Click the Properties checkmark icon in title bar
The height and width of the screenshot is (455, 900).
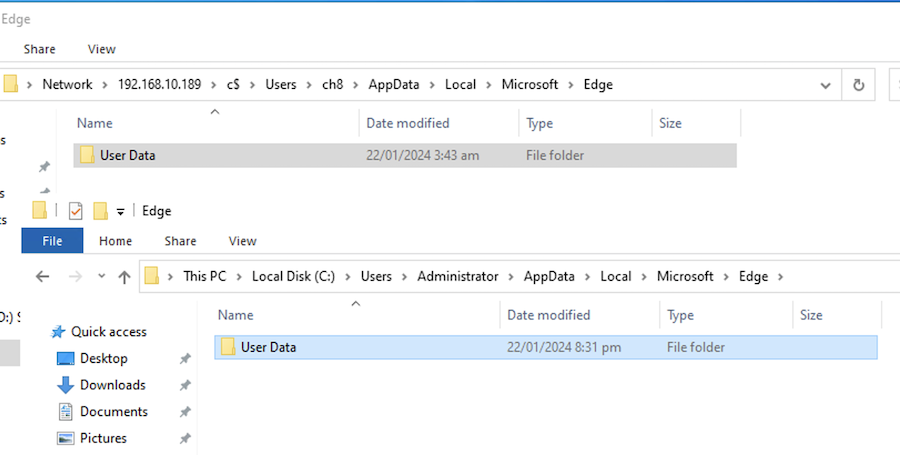coord(76,211)
